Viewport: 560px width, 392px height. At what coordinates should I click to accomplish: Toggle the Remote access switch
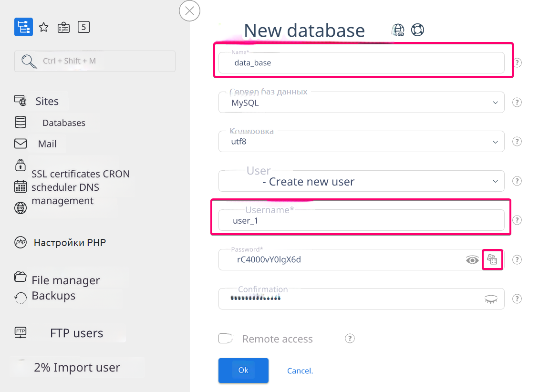pyautogui.click(x=225, y=339)
